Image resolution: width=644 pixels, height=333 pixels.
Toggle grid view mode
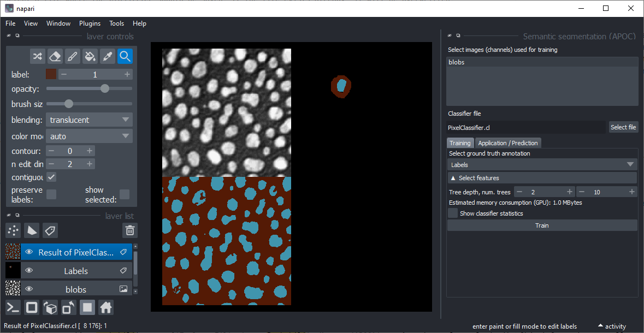(87, 307)
